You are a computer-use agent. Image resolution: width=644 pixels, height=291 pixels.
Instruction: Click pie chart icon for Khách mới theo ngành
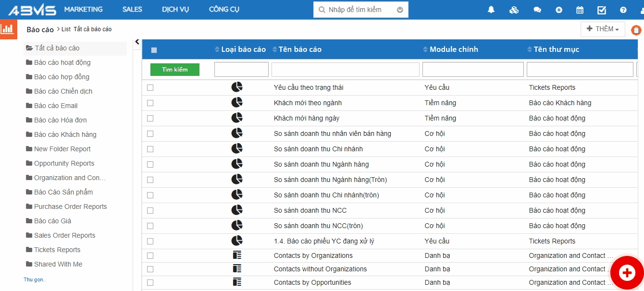[237, 102]
